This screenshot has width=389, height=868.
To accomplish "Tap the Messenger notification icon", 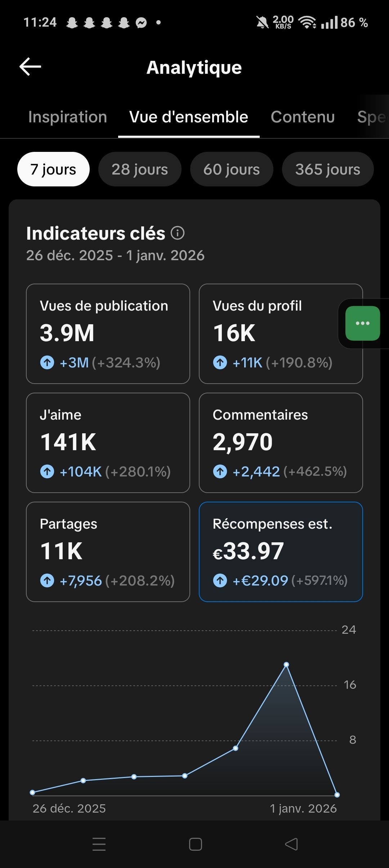I will pos(141,23).
